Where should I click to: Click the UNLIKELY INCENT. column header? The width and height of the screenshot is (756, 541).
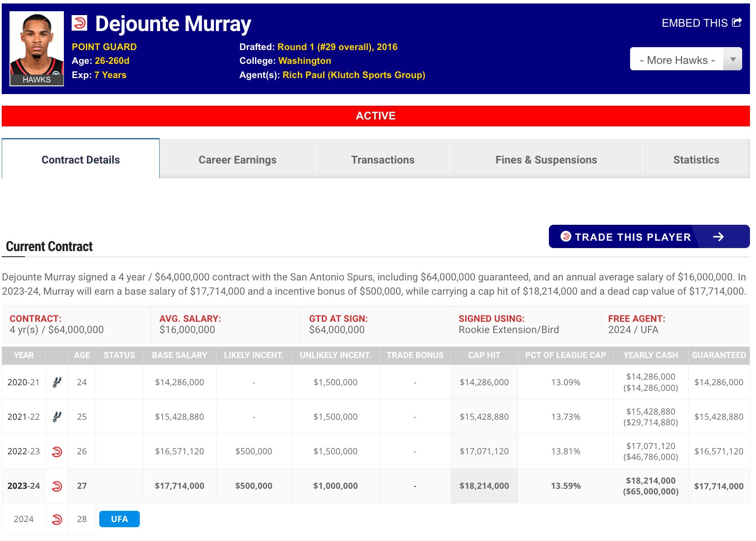pos(335,355)
